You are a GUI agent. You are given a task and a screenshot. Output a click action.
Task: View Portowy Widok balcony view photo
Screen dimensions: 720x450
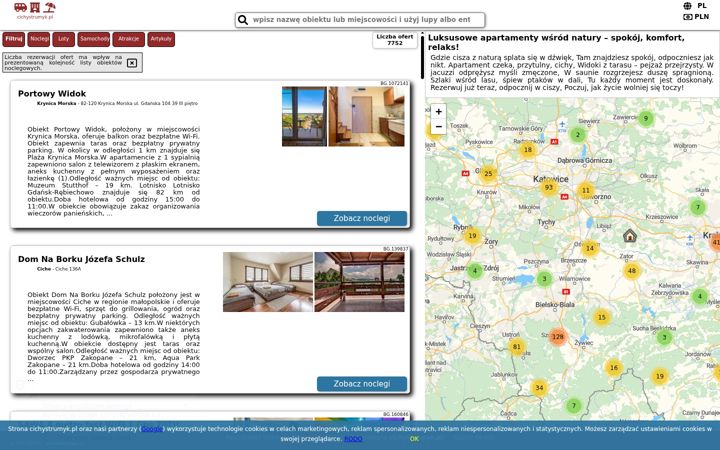tap(304, 116)
